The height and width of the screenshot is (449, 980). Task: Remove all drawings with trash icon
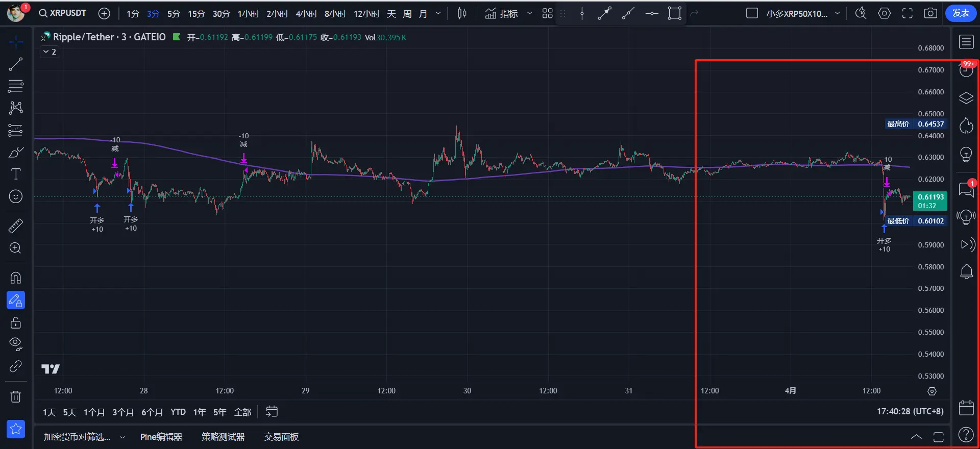[x=16, y=396]
